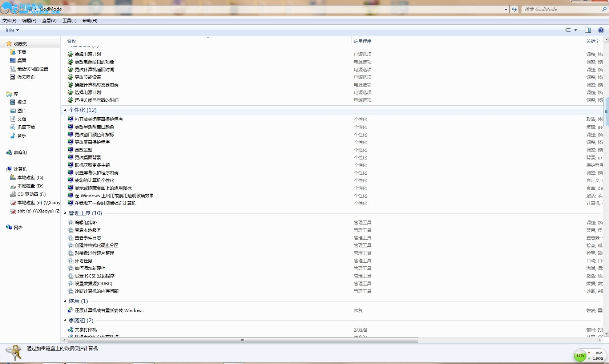
Task: Open the help question mark icon
Action: pyautogui.click(x=601, y=30)
